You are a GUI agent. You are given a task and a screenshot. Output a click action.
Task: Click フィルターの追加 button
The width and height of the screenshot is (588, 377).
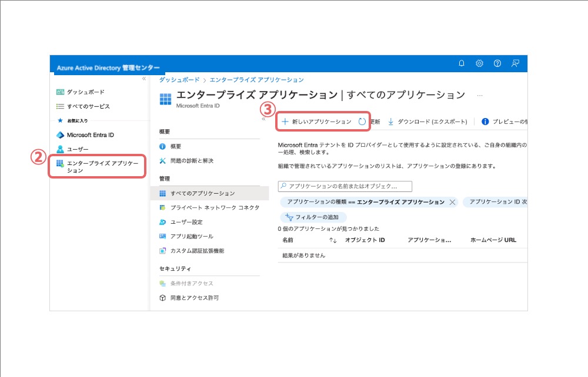313,217
